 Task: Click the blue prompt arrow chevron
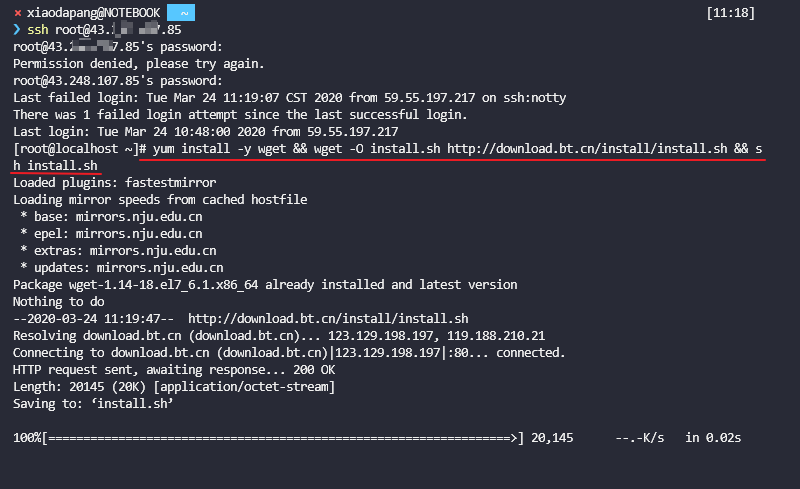tap(17, 30)
